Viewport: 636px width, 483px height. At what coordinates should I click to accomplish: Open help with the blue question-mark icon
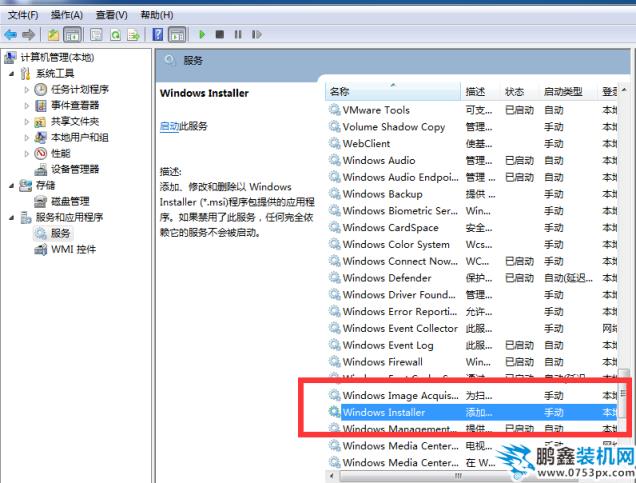[157, 35]
